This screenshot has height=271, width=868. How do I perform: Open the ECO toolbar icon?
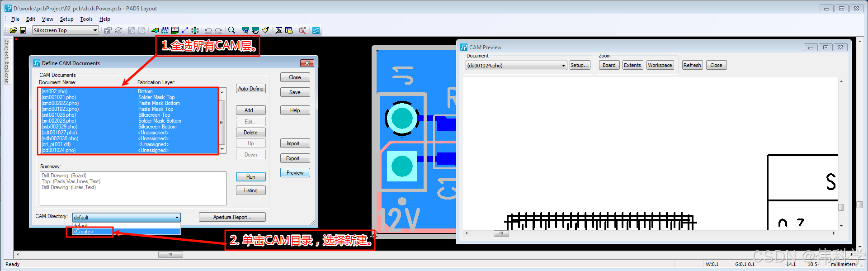pyautogui.click(x=185, y=30)
